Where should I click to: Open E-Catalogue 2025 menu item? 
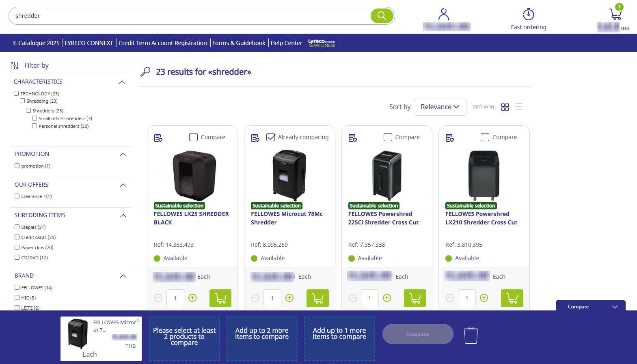point(36,43)
